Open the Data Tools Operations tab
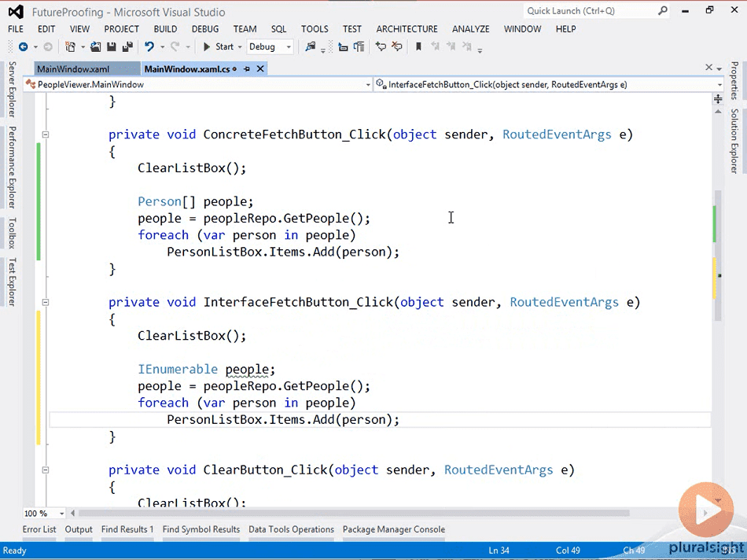This screenshot has height=560, width=747. click(291, 529)
